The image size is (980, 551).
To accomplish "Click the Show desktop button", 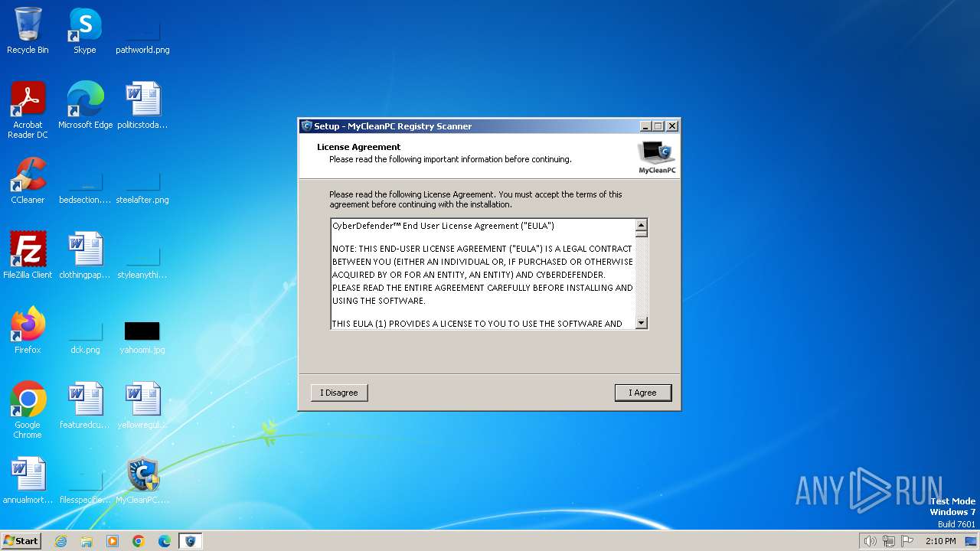I will [972, 541].
